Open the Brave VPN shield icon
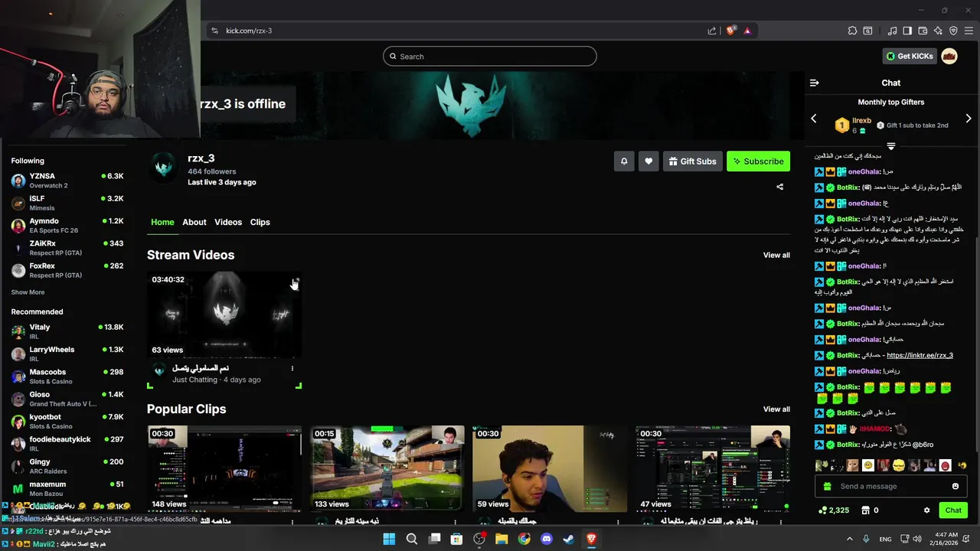This screenshot has width=980, height=551. (x=953, y=31)
